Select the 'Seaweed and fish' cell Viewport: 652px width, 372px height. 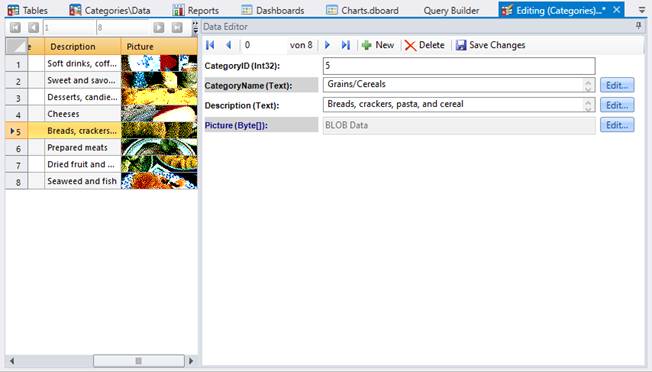tap(82, 182)
